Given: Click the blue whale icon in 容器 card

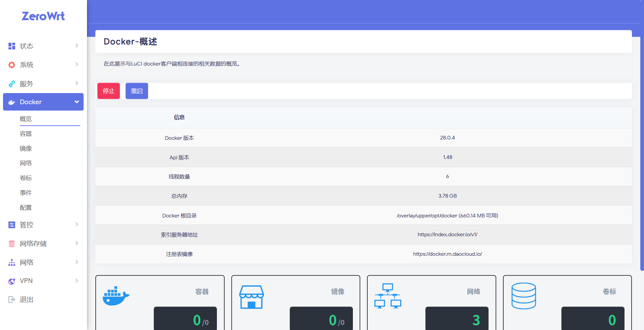Looking at the screenshot, I should pos(116,296).
